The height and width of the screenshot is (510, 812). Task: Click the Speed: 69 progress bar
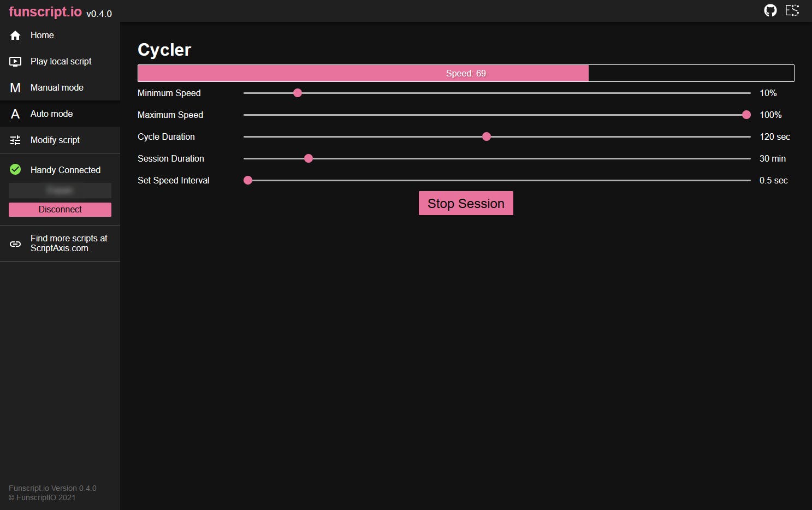[466, 73]
